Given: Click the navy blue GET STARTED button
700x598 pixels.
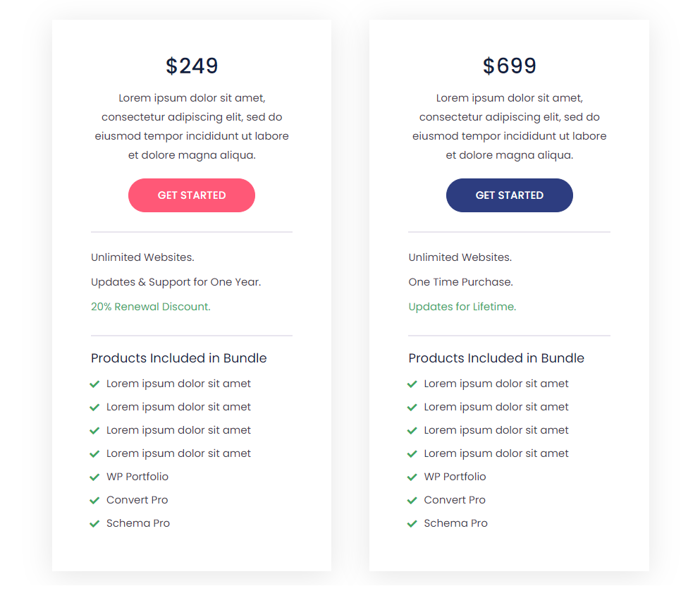Looking at the screenshot, I should point(510,195).
